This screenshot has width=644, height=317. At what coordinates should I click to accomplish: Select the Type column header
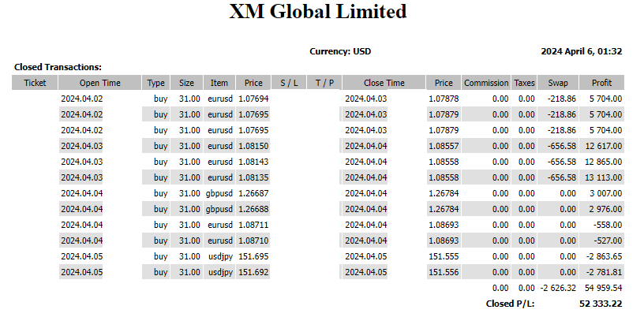[x=156, y=83]
